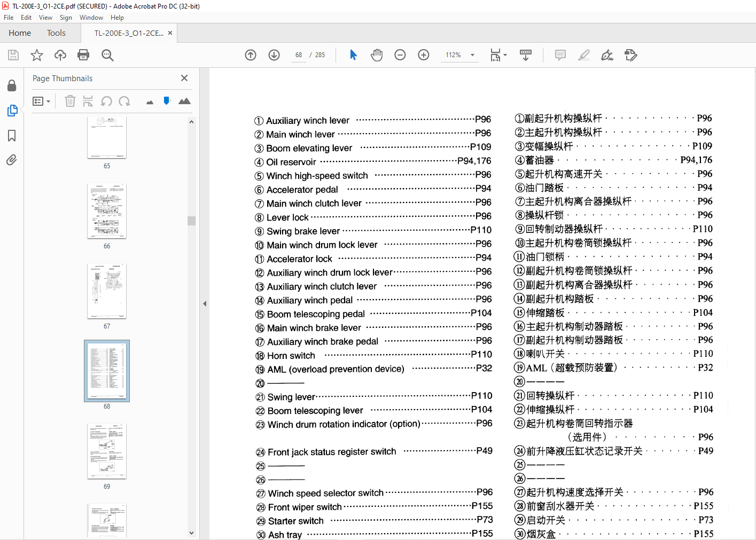Save the file using the floppy disk icon
756x540 pixels.
[x=13, y=55]
